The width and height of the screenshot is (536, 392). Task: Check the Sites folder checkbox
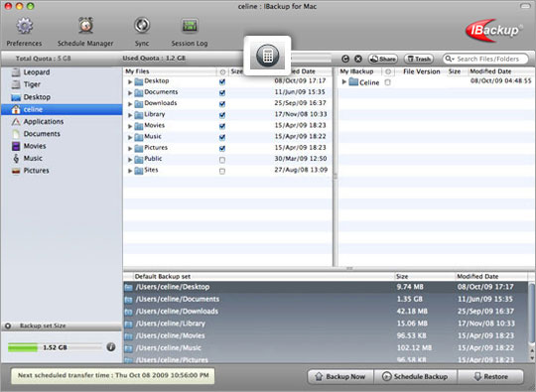[222, 171]
